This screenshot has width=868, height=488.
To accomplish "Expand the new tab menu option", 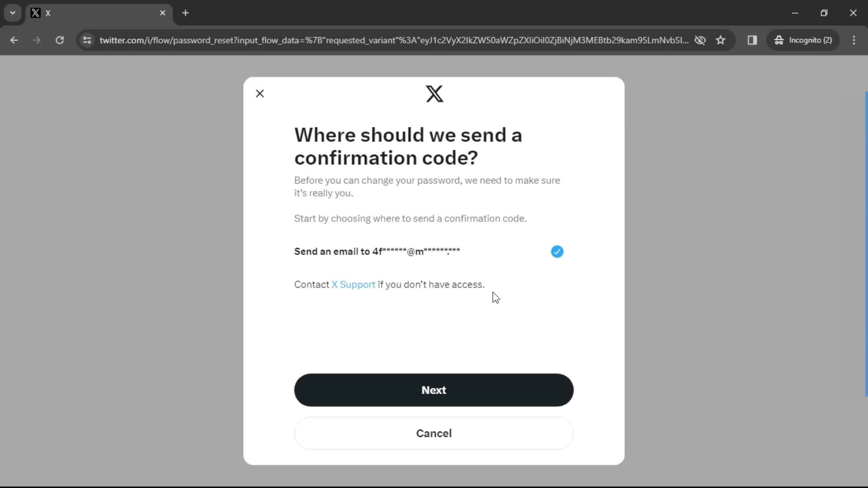I will 185,13.
